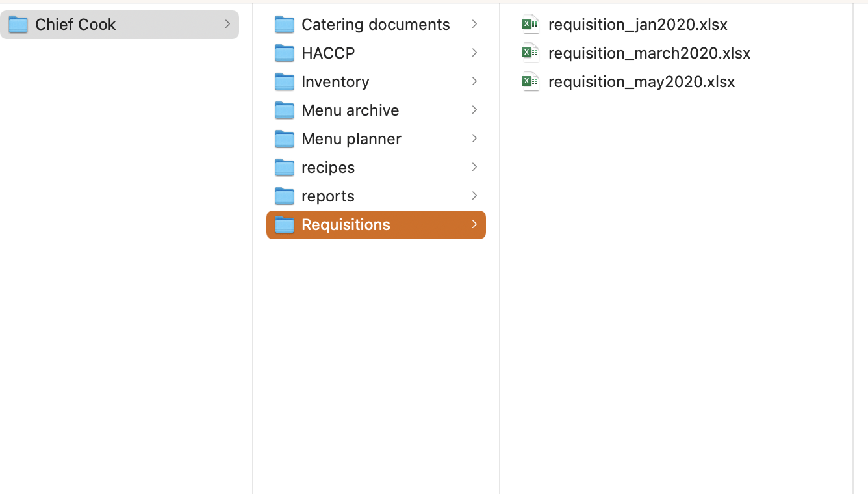Click the Requisitions folder chevron
The width and height of the screenshot is (868, 494).
[x=474, y=224]
